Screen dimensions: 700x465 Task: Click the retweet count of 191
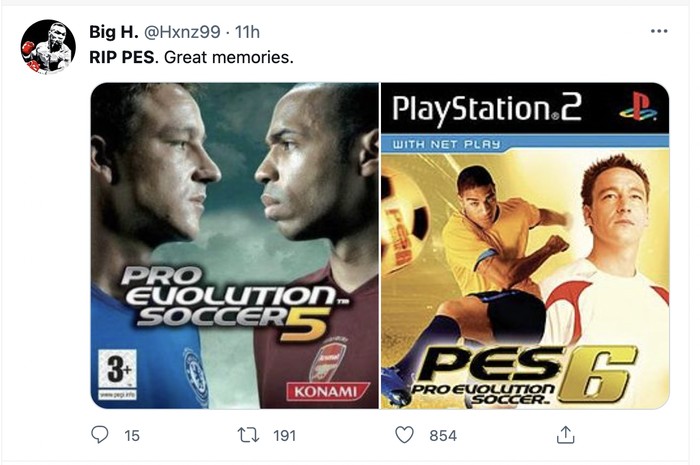(x=287, y=435)
